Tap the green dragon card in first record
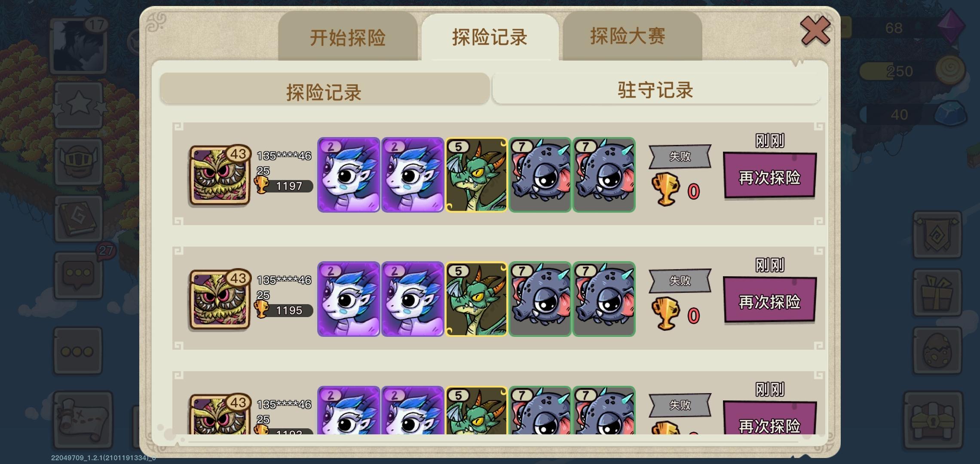Viewport: 980px width, 464px height. 476,175
